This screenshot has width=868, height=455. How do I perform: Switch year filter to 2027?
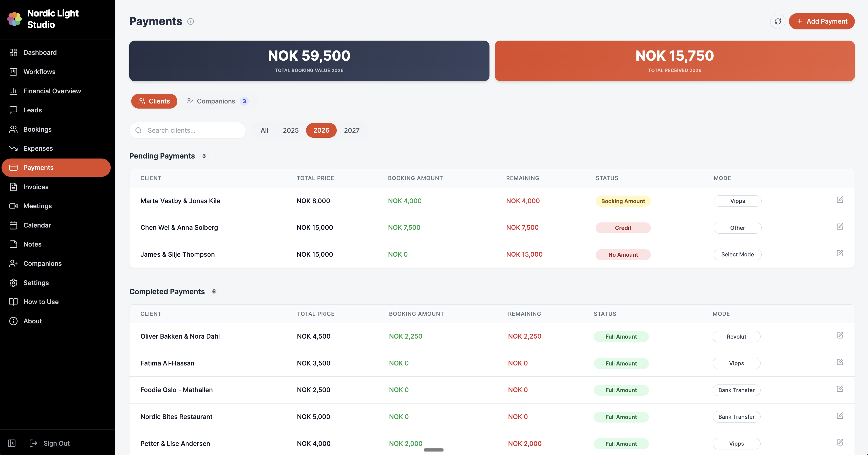click(351, 130)
